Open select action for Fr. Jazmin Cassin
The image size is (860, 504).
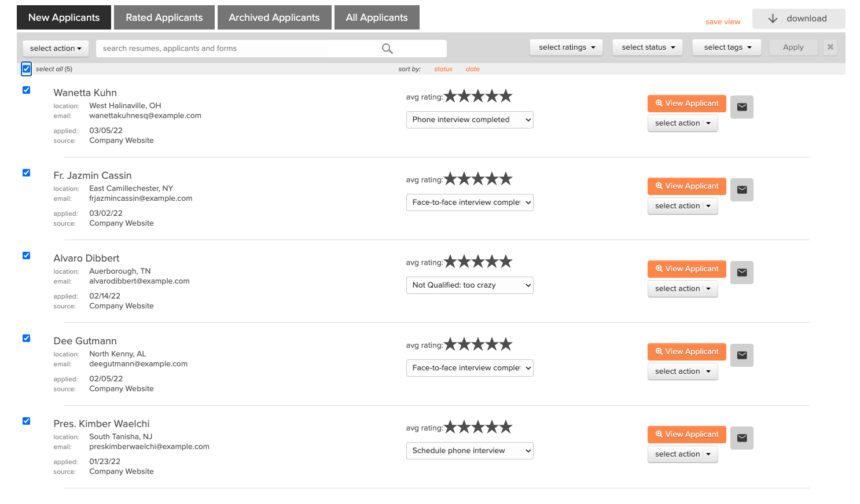pos(683,206)
